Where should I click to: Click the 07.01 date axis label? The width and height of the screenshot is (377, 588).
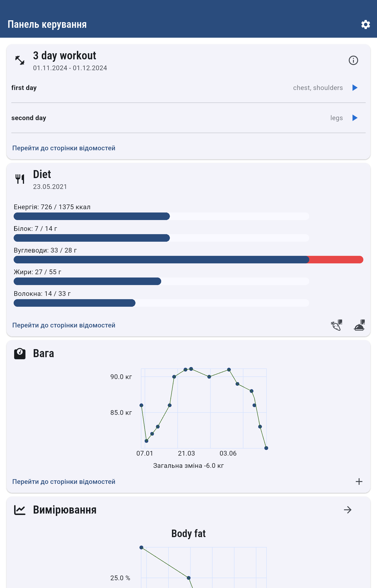tap(145, 453)
